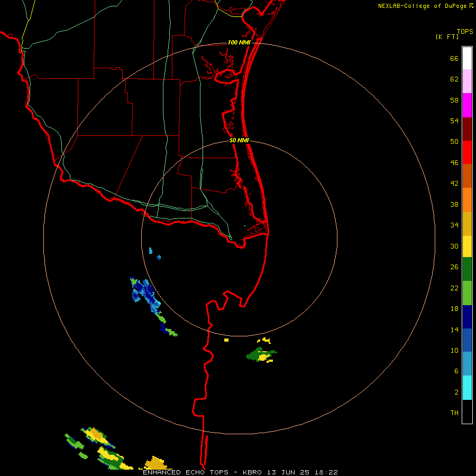Screen dimensions: 476x476
Task: Click the bright yellow swatch in color scale
Action: pyautogui.click(x=467, y=246)
